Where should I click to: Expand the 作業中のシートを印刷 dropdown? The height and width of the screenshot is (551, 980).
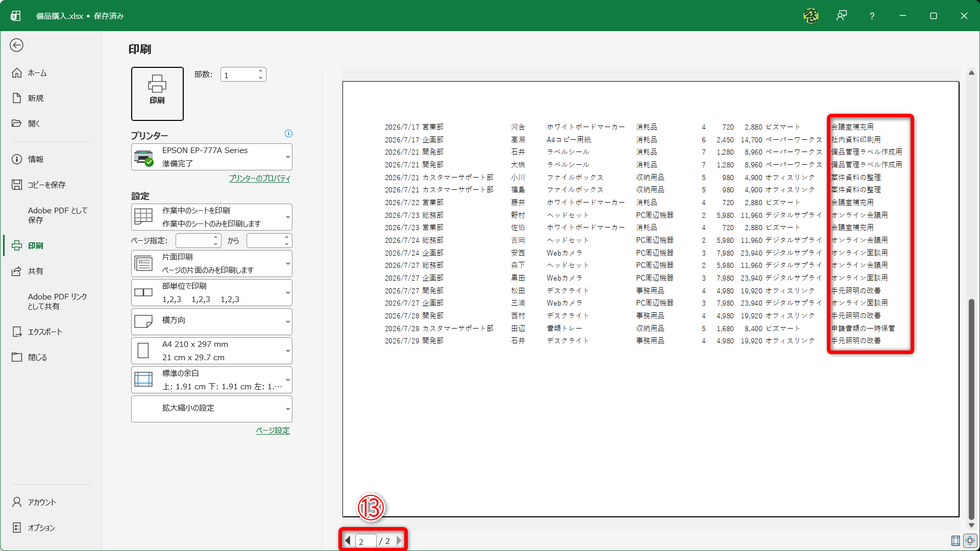click(x=212, y=217)
